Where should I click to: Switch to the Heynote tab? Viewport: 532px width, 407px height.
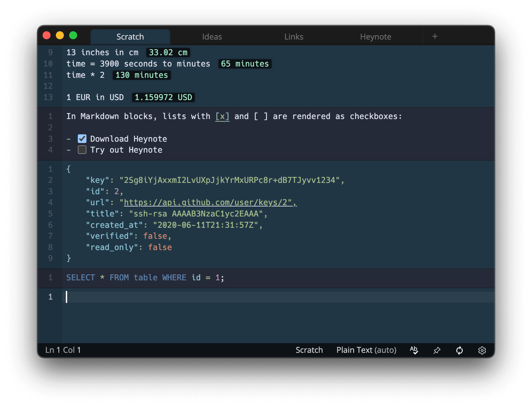click(x=375, y=37)
